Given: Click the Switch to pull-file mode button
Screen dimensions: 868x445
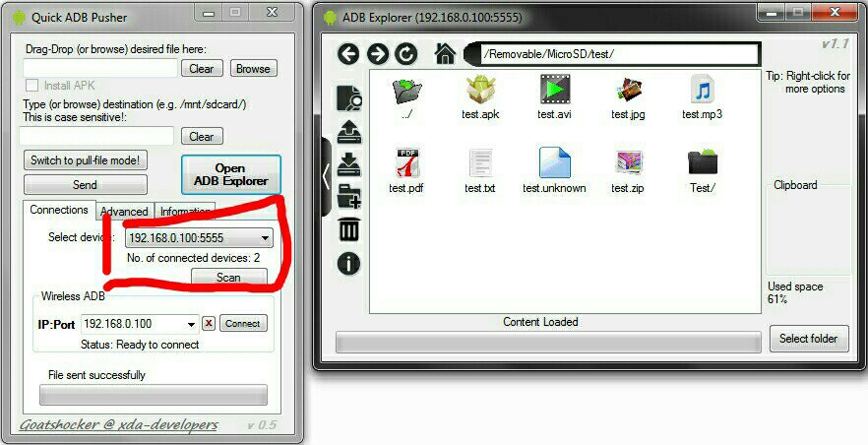Looking at the screenshot, I should [x=86, y=160].
